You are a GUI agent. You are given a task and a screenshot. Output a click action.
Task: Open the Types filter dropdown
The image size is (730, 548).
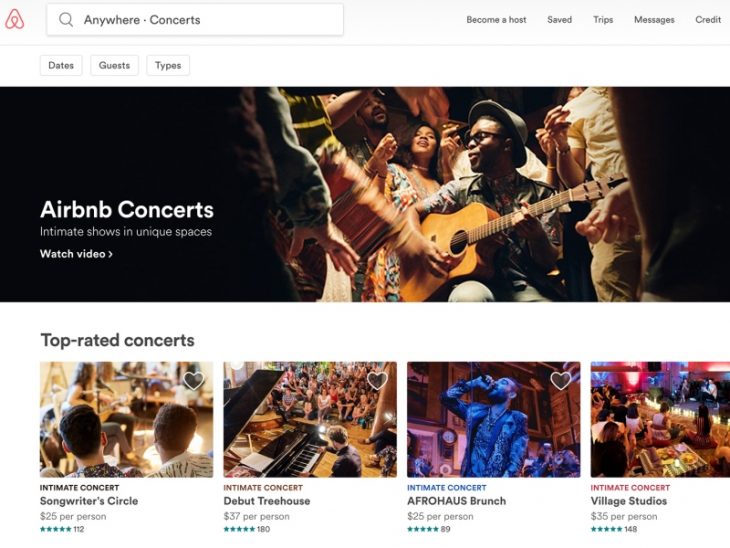click(168, 65)
